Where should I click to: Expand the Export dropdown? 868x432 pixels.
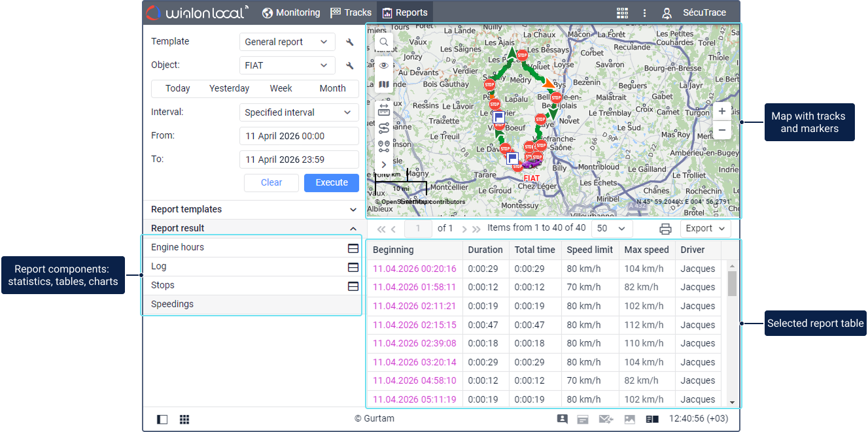point(705,229)
